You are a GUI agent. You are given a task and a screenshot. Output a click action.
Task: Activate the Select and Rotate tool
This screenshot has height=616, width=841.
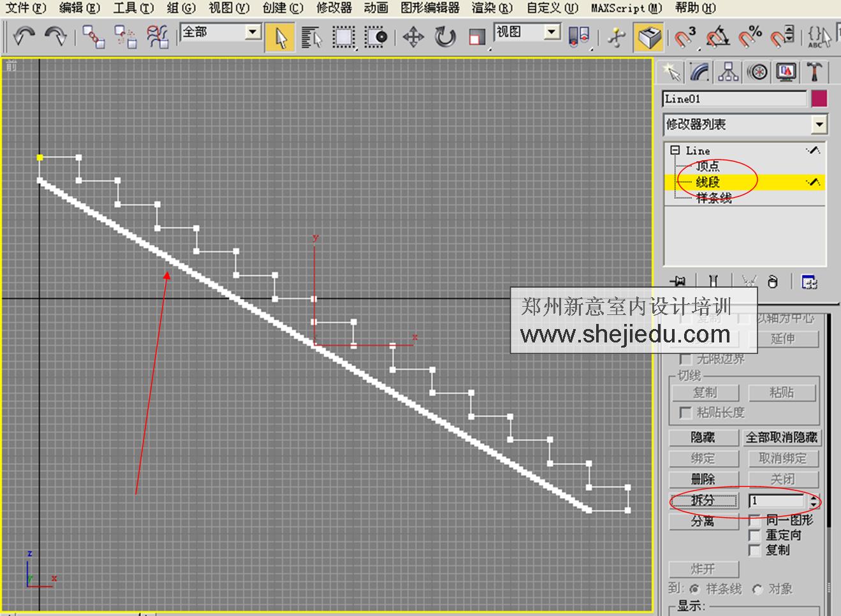tap(444, 38)
